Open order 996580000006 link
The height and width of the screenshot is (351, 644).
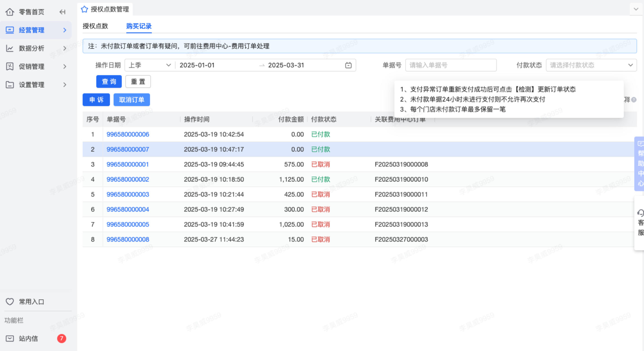tap(128, 134)
